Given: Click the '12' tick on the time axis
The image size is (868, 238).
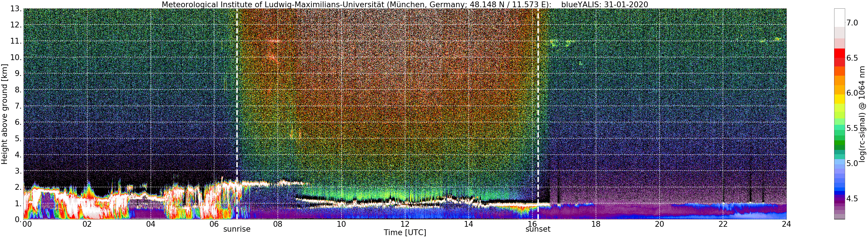Looking at the screenshot, I should point(405,224).
